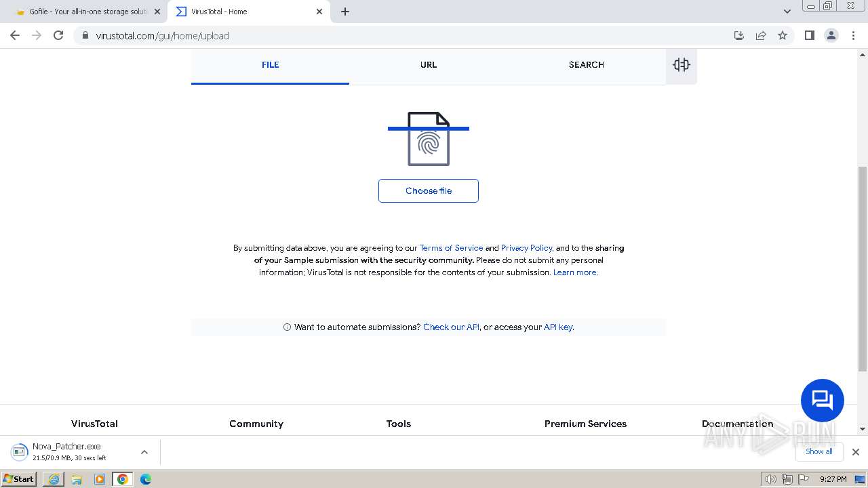Open media player from taskbar

[100, 479]
